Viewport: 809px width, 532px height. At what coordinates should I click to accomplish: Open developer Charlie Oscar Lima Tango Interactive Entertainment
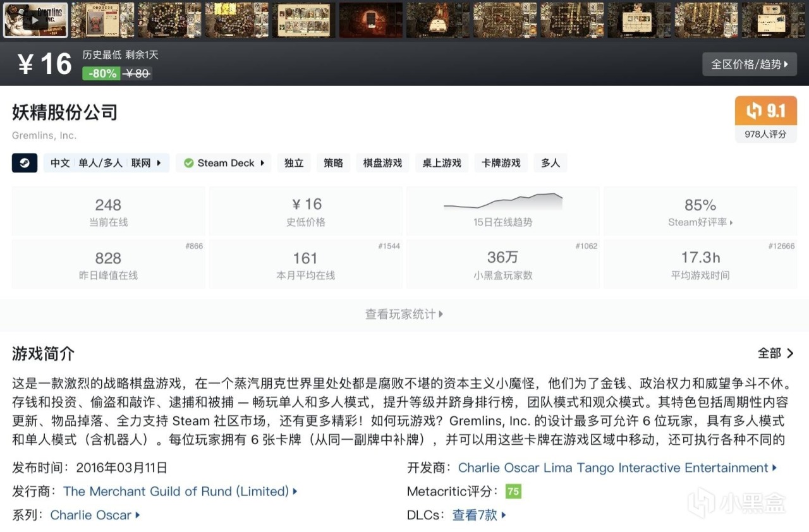617,468
